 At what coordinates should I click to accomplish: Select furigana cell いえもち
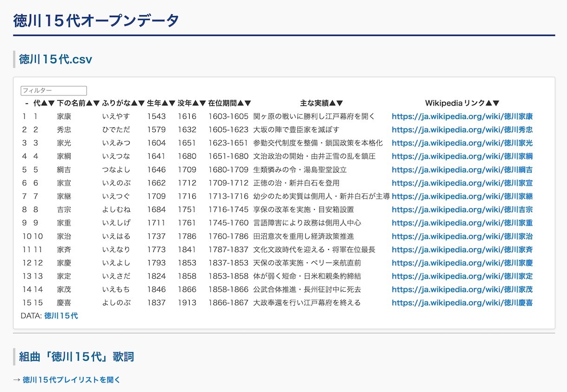point(116,289)
